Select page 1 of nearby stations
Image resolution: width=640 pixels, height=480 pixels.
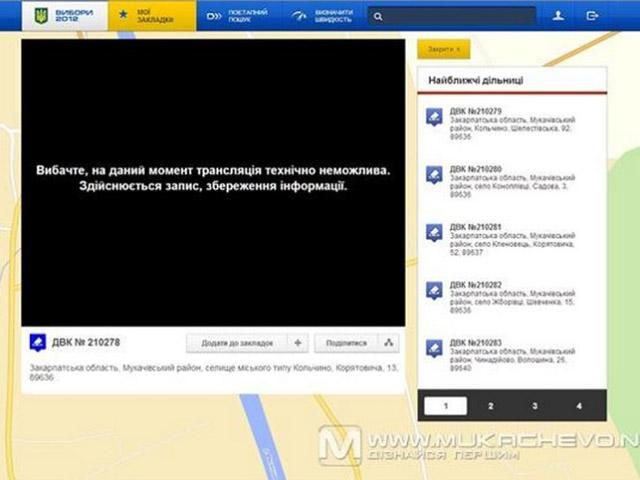(x=446, y=406)
